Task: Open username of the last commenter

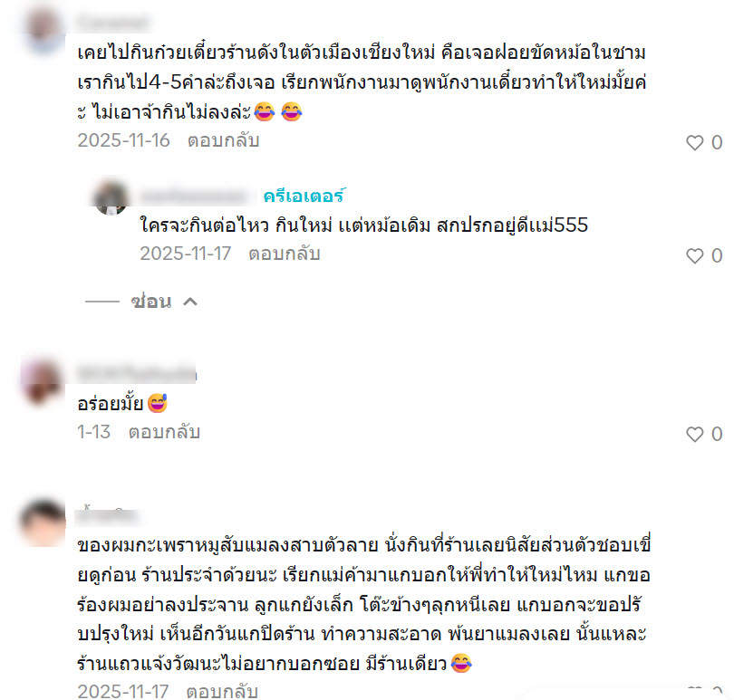Action: tap(108, 515)
